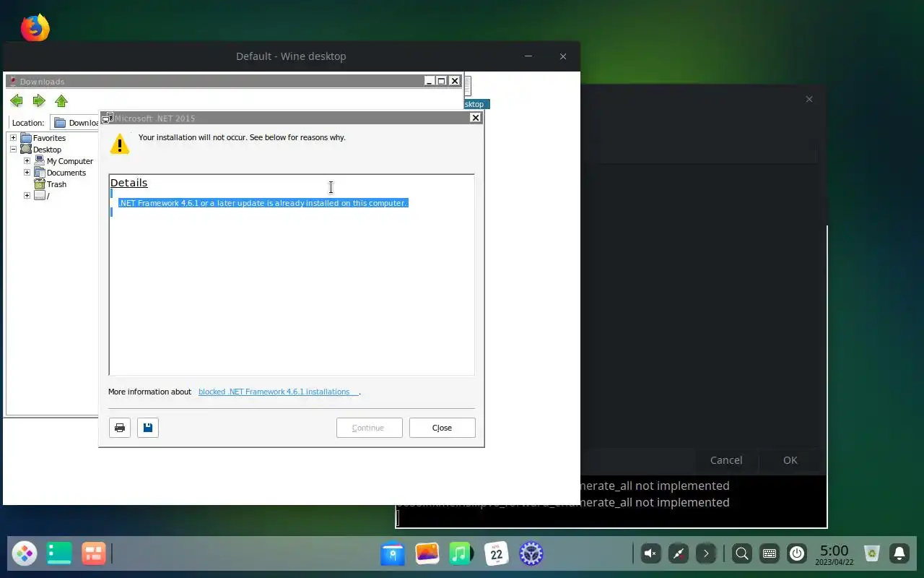Save the .NET installer details
924x578 pixels.
point(148,428)
